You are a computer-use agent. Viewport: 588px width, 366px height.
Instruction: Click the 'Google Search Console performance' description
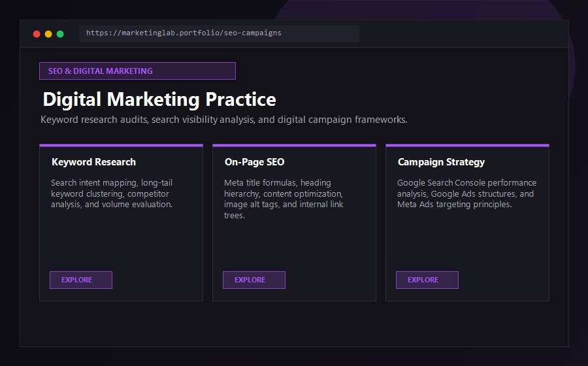pos(467,193)
